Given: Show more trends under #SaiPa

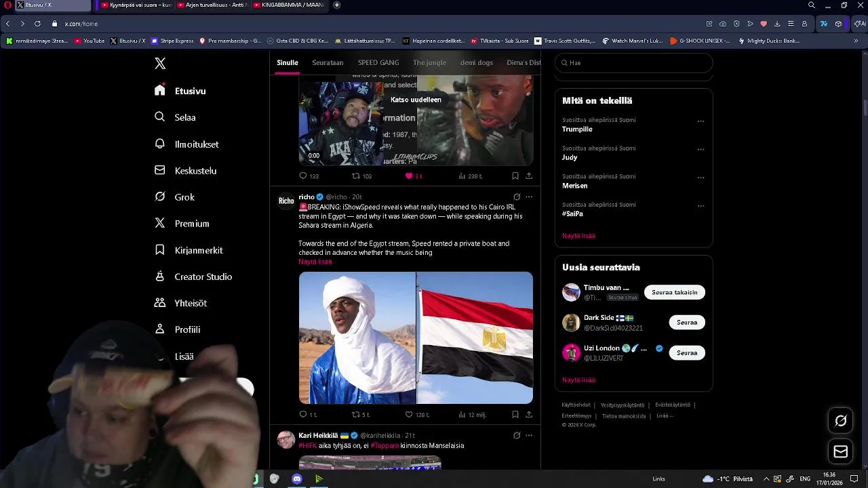Looking at the screenshot, I should pos(578,236).
